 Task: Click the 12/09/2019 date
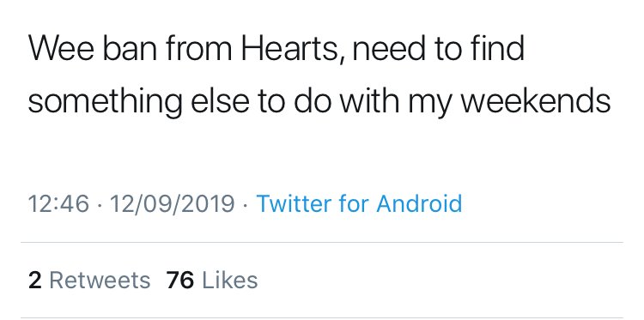[x=172, y=203]
